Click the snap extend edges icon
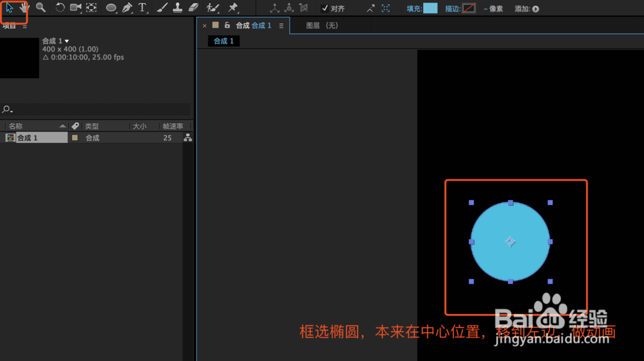The width and height of the screenshot is (644, 361). (x=370, y=8)
